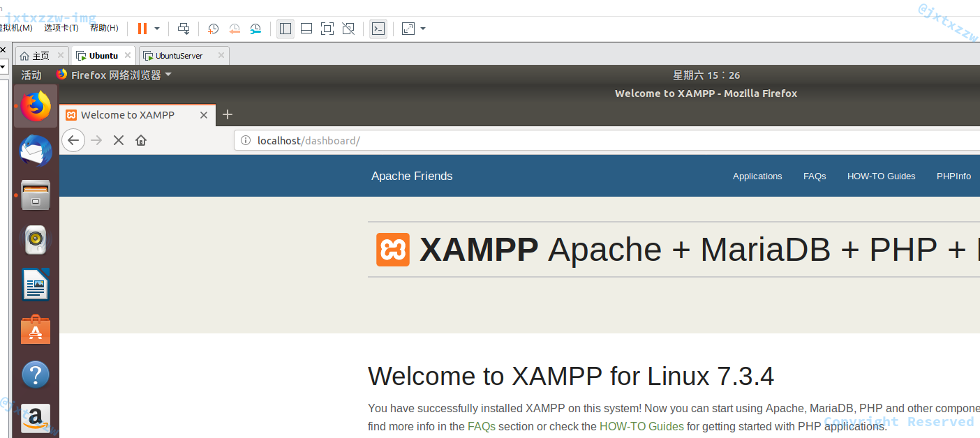Toggle the console view button
This screenshot has width=980, height=438.
pos(378,29)
